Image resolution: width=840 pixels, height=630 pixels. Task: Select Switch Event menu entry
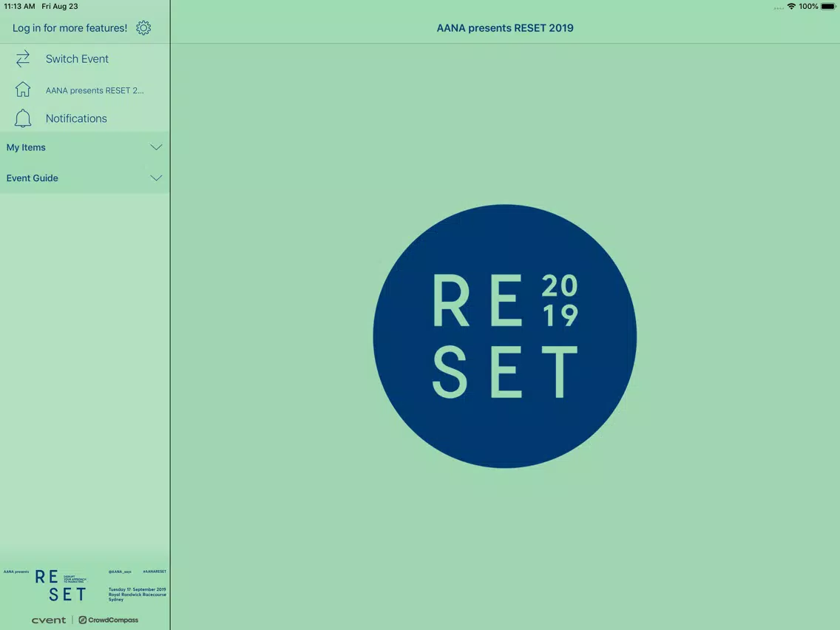point(84,59)
